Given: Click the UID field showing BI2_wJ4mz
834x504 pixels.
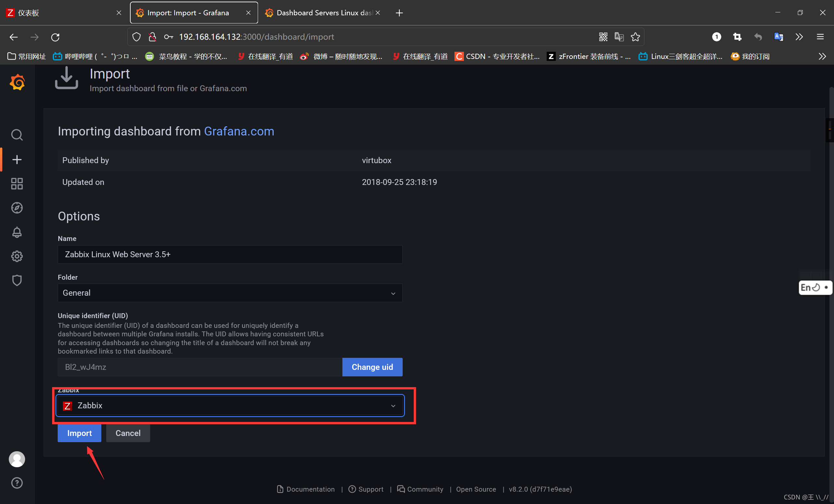Looking at the screenshot, I should [x=200, y=367].
